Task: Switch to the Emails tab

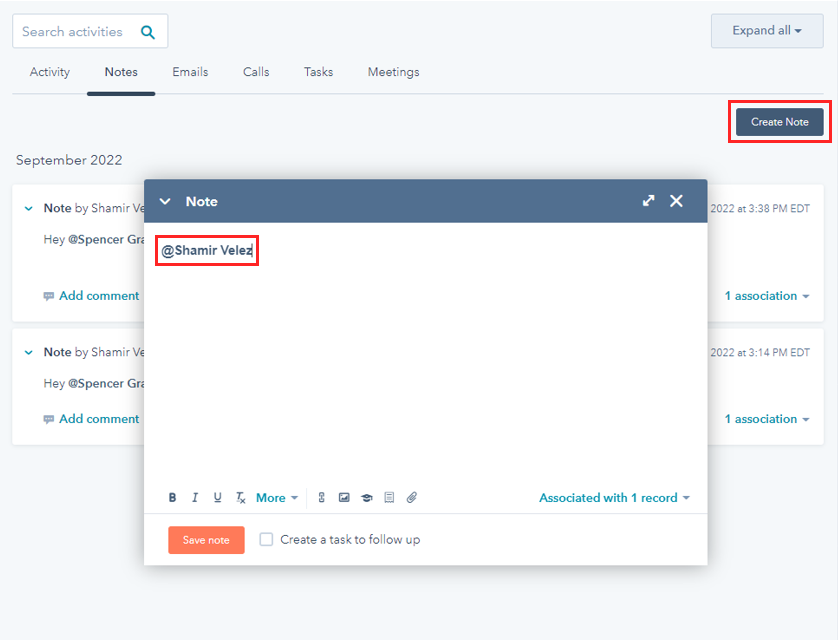Action: tap(190, 72)
